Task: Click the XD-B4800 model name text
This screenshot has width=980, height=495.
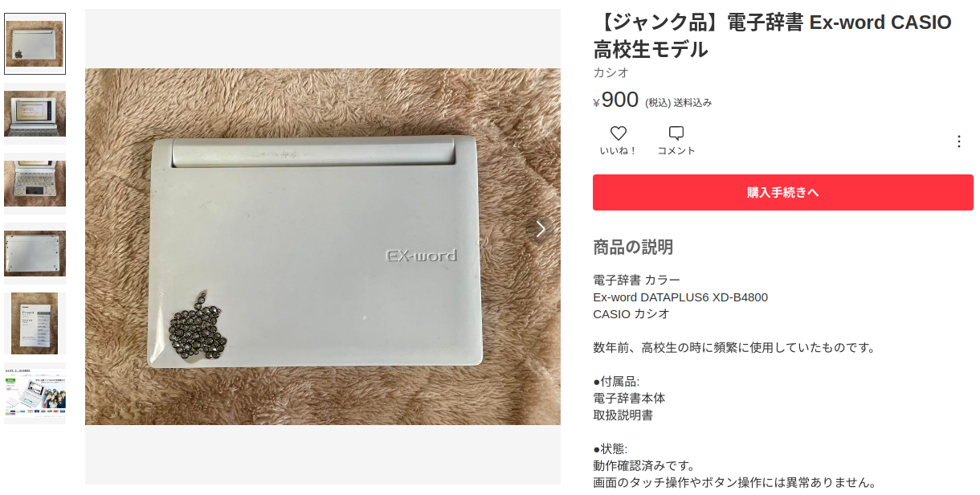Action: [x=740, y=297]
